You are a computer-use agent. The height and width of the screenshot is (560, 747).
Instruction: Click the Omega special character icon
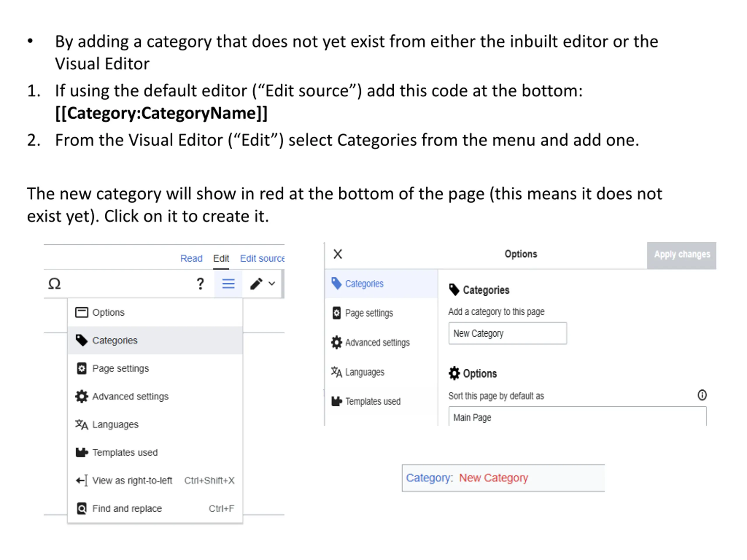pyautogui.click(x=54, y=284)
